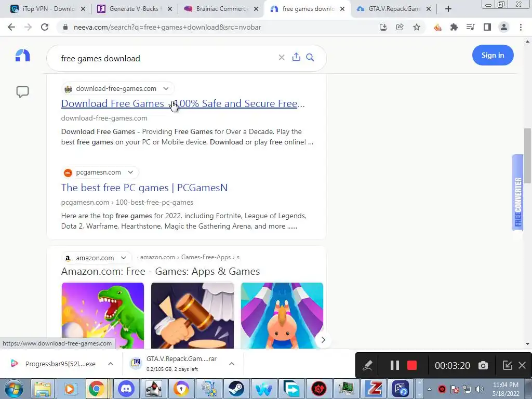Screen dimensions: 532x399
Task: Click the browser forward arrow
Action: point(28,27)
